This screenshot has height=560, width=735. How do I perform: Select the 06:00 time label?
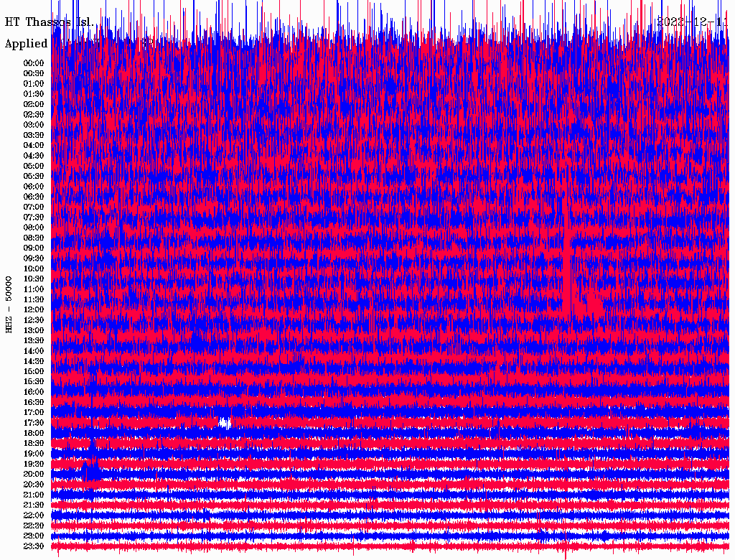coord(34,186)
